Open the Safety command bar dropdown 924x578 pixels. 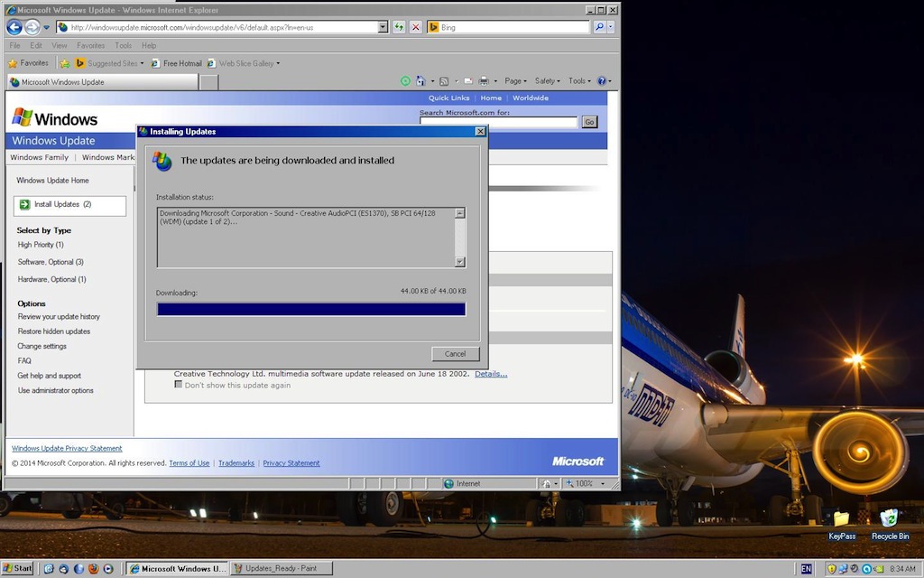point(547,80)
